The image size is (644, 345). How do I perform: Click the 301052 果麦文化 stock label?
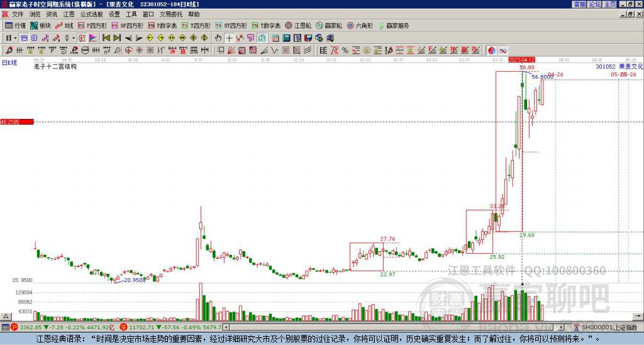619,66
